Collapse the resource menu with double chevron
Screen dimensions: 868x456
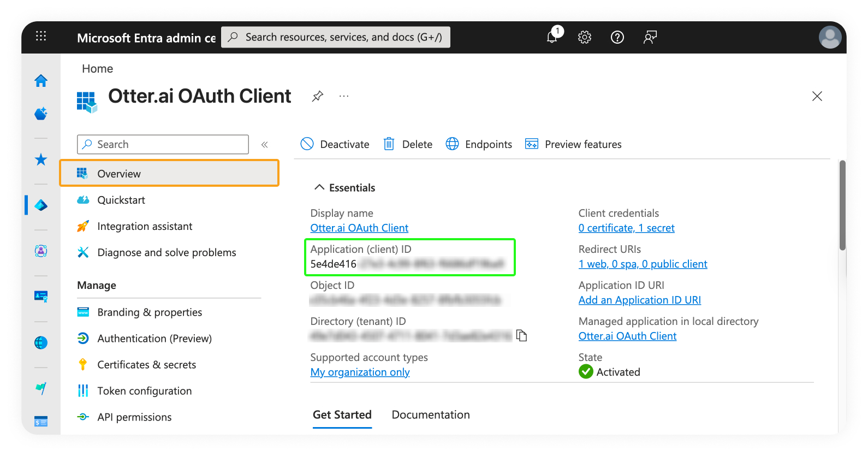[x=265, y=145]
